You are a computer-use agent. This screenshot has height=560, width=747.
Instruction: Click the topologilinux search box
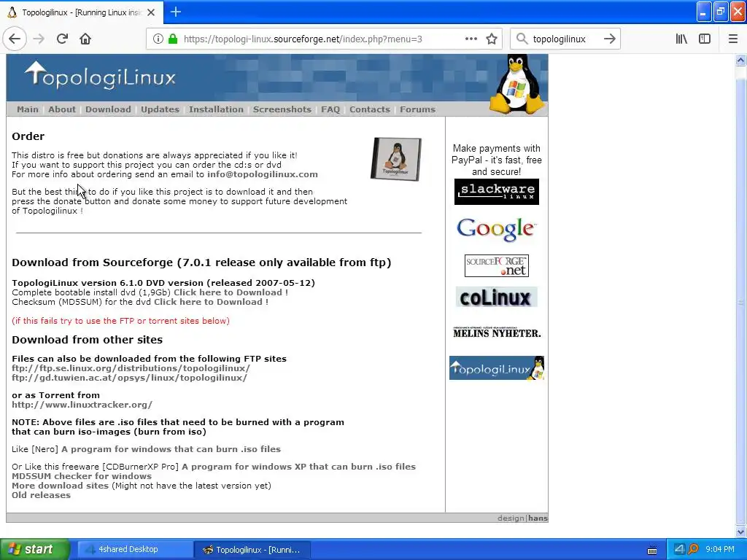click(x=564, y=39)
